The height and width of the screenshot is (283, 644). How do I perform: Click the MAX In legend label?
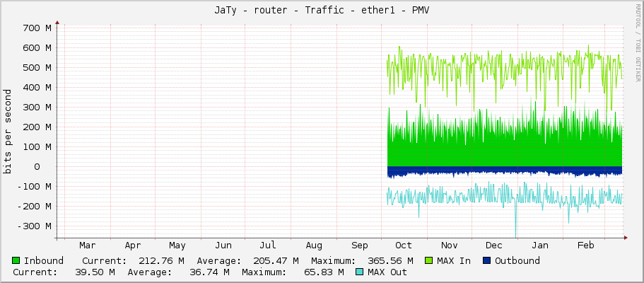tap(454, 260)
